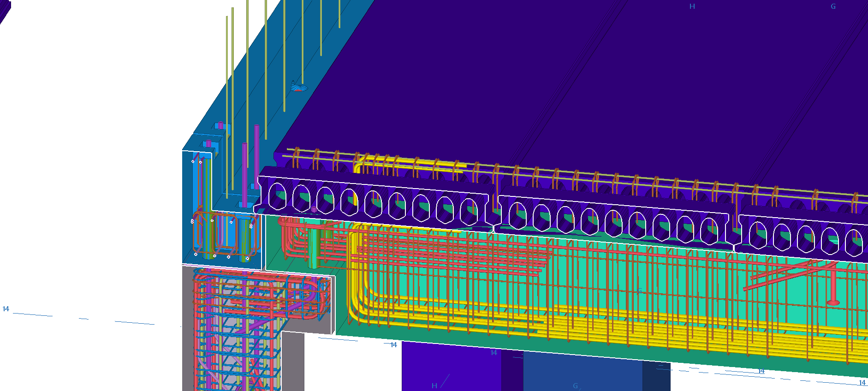Click grid label G at the top edge

[x=833, y=6]
